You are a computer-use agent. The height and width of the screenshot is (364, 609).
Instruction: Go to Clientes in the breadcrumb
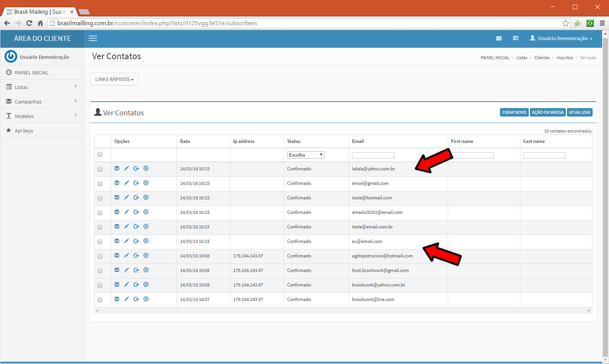(x=542, y=58)
